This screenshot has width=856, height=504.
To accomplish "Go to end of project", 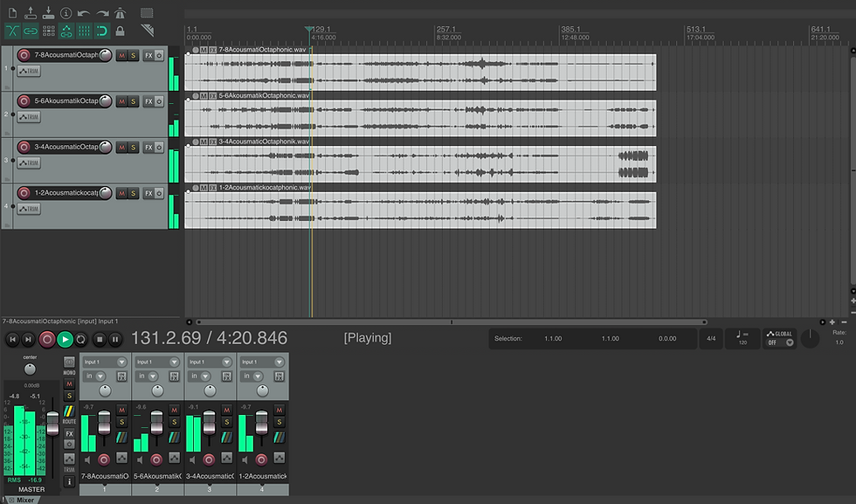I will pos(28,339).
